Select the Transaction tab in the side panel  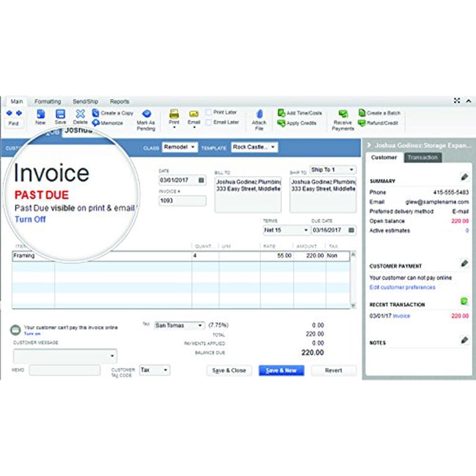click(423, 157)
